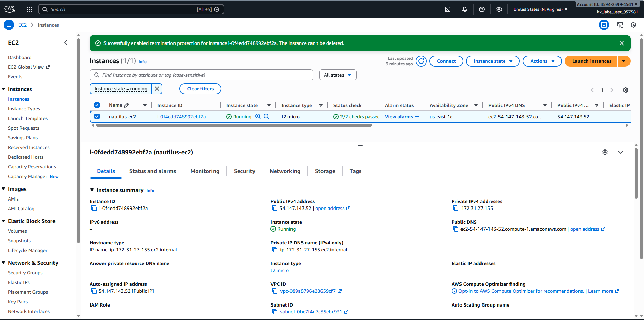Click View alarms link

(x=399, y=117)
